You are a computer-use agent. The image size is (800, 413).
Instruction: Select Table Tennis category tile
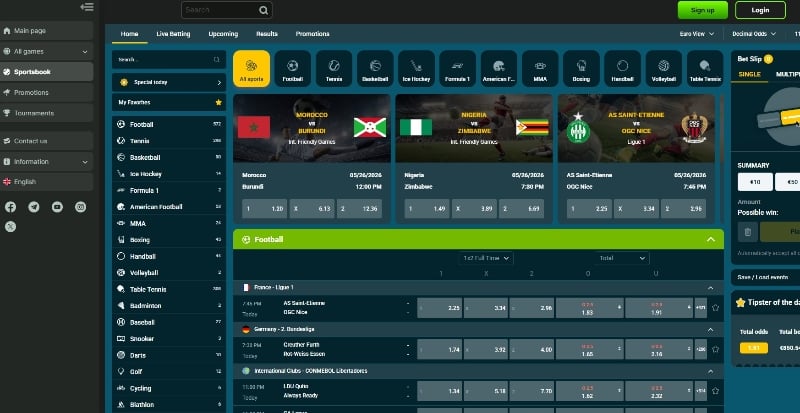[705, 68]
